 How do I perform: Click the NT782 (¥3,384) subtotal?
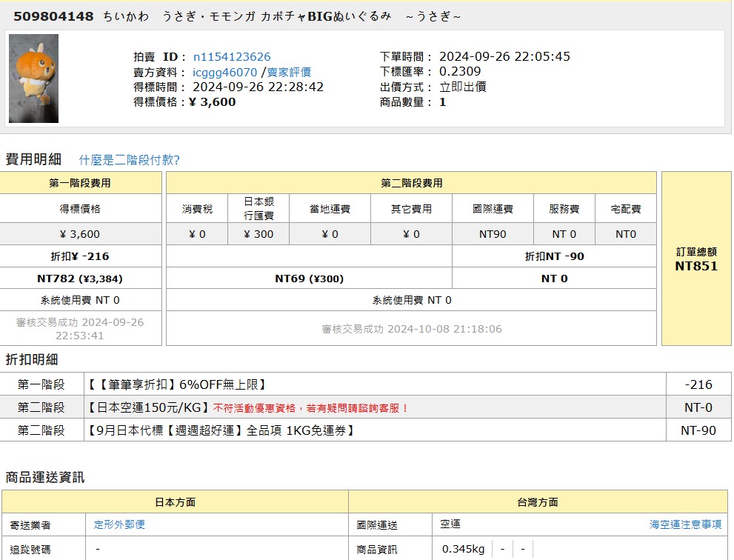pos(80,278)
